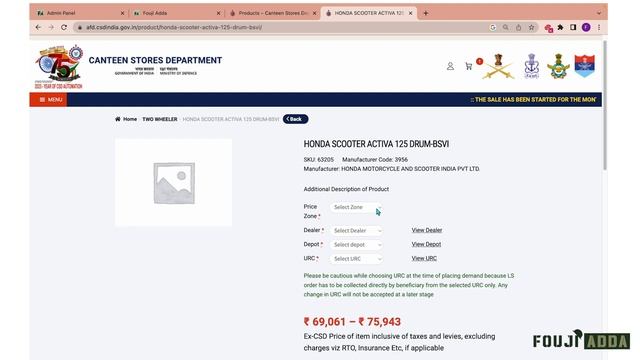
Task: Open the Select Zone dropdown
Action: (x=356, y=207)
